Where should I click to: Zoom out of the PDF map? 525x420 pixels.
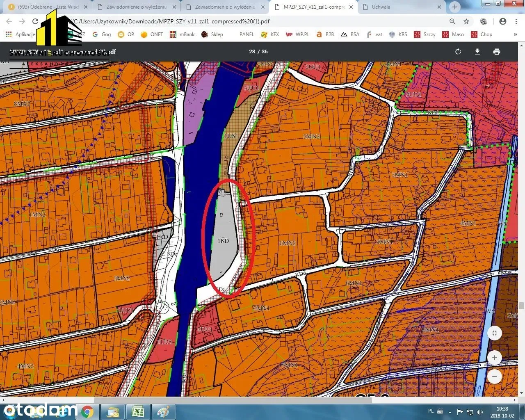[495, 377]
